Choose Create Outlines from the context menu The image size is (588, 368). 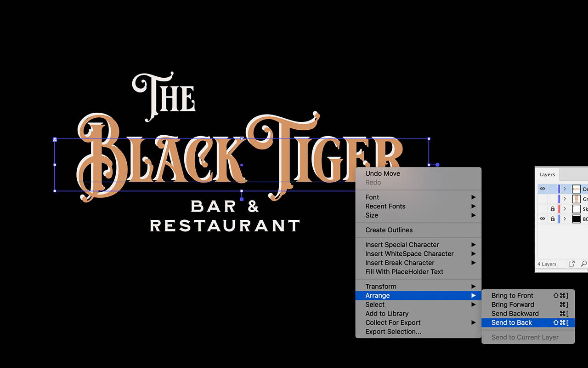tap(418, 230)
